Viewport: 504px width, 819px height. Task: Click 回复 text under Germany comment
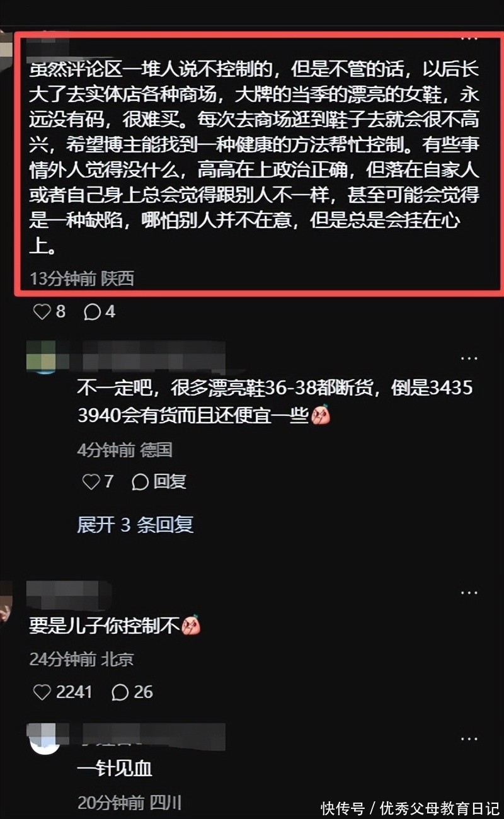click(x=170, y=482)
